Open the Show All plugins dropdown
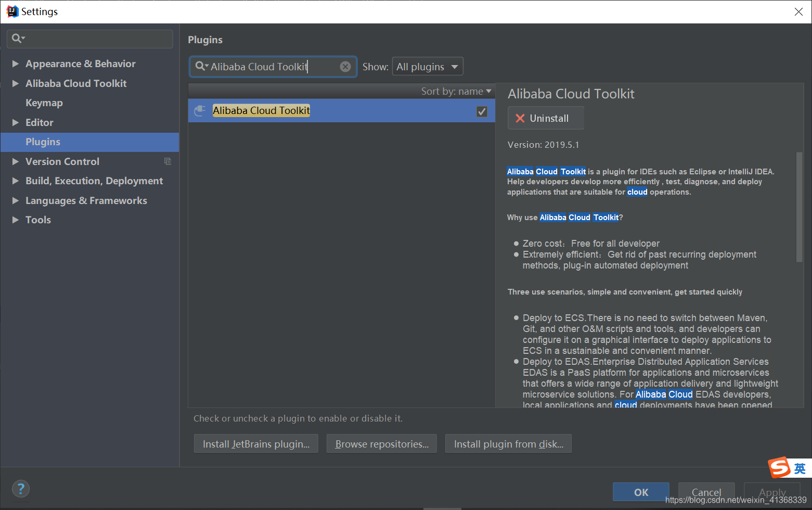 tap(427, 67)
